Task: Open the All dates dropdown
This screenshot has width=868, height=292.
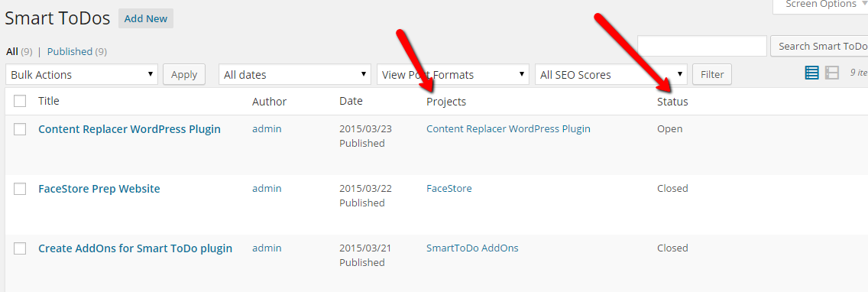Action: point(295,74)
